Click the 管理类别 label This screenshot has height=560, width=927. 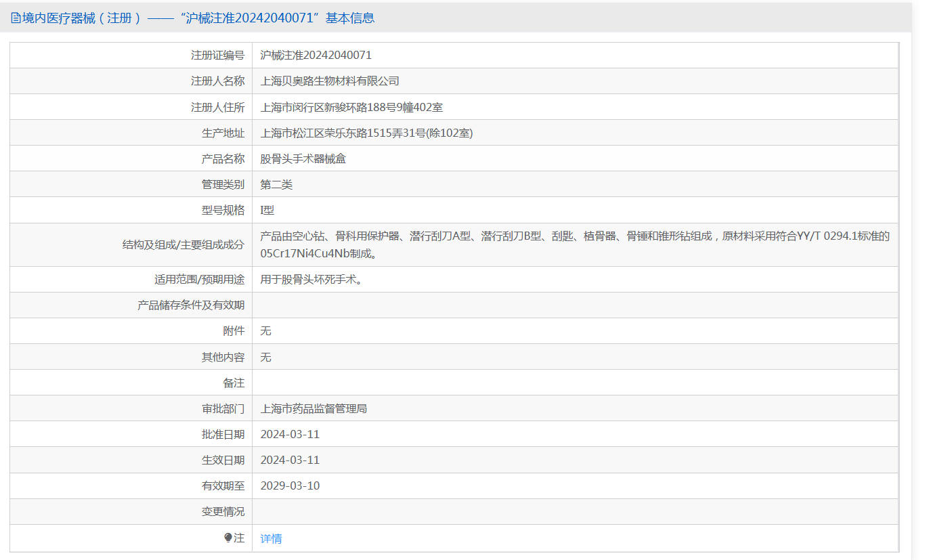223,184
